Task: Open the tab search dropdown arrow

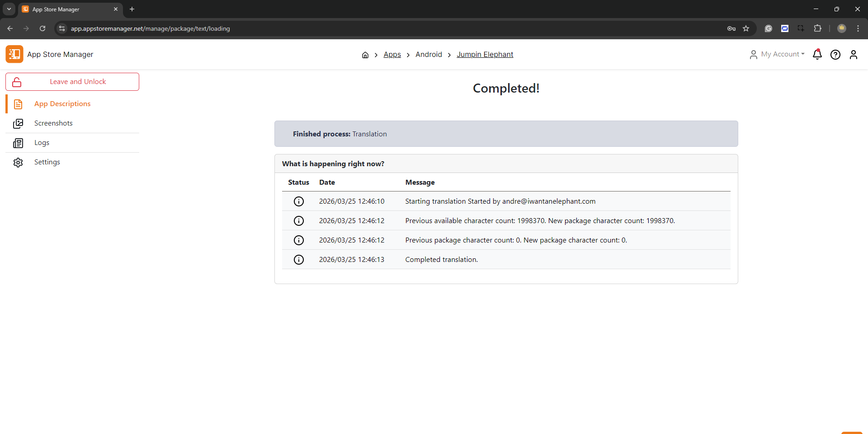Action: click(x=9, y=9)
